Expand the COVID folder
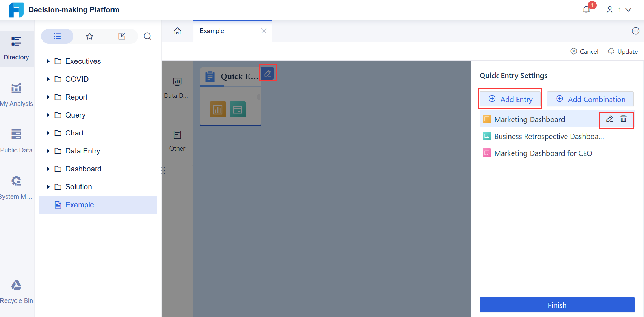Image resolution: width=644 pixels, height=317 pixels. pos(48,79)
